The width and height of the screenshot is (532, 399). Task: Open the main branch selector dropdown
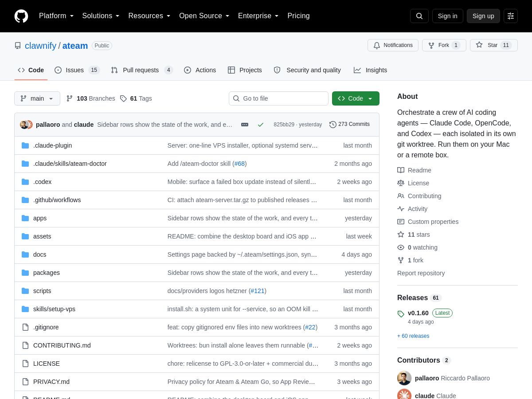(37, 98)
